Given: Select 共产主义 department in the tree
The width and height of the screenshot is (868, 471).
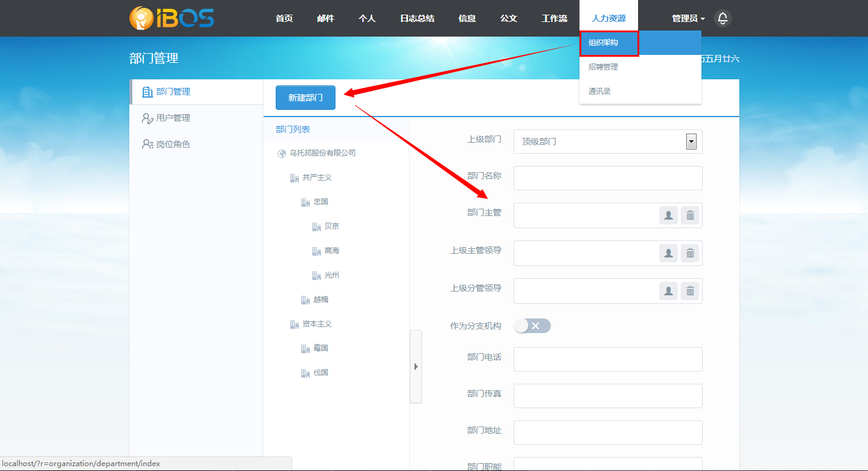Looking at the screenshot, I should coord(317,178).
